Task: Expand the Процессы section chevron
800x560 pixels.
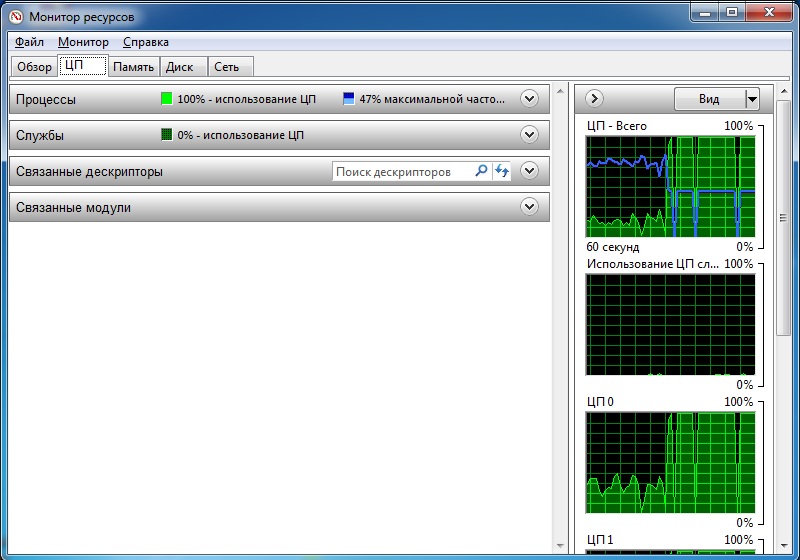Action: (529, 98)
